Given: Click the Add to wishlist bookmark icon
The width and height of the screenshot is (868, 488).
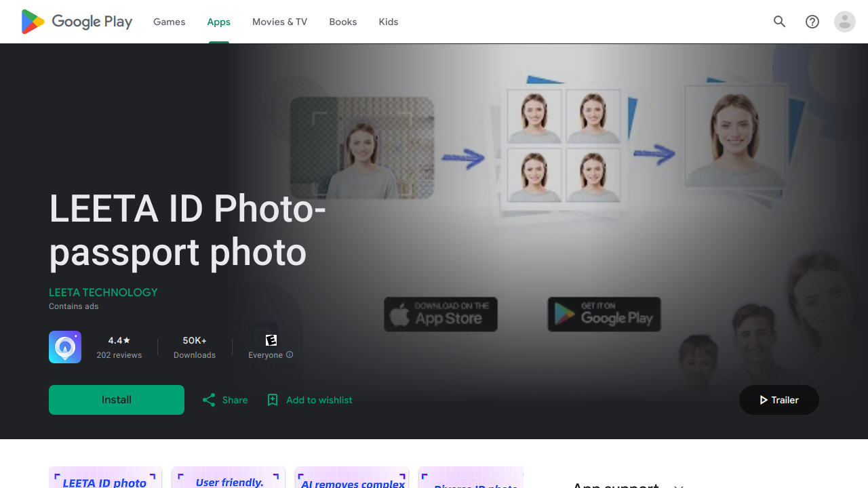Looking at the screenshot, I should pyautogui.click(x=273, y=400).
